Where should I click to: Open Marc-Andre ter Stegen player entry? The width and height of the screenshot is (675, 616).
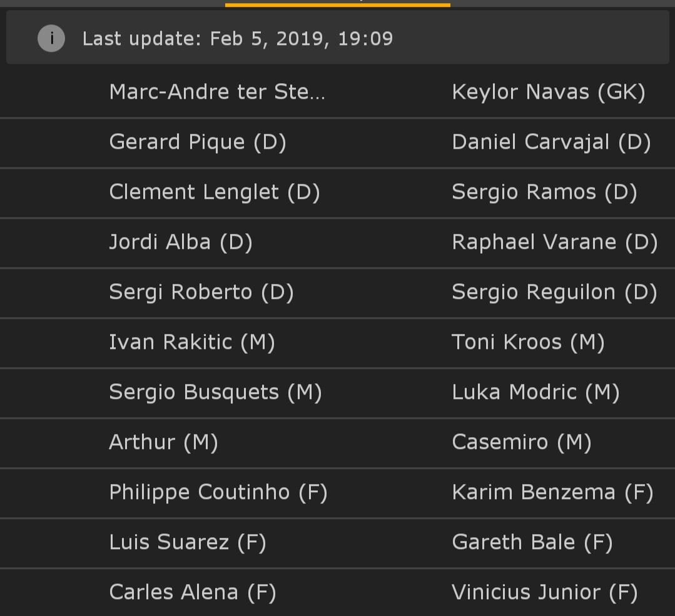click(217, 93)
